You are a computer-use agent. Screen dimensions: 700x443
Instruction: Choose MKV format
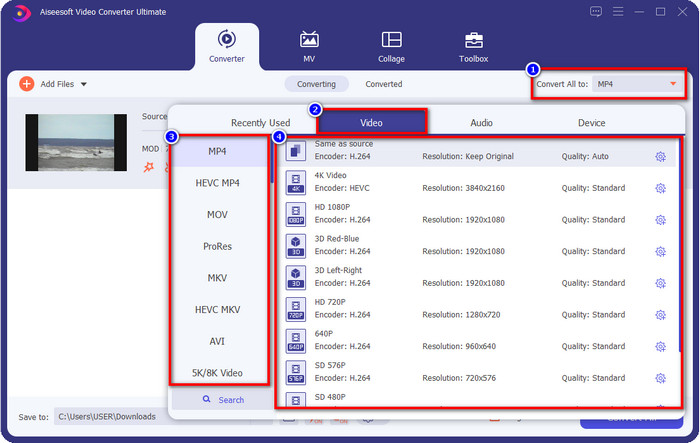(217, 278)
